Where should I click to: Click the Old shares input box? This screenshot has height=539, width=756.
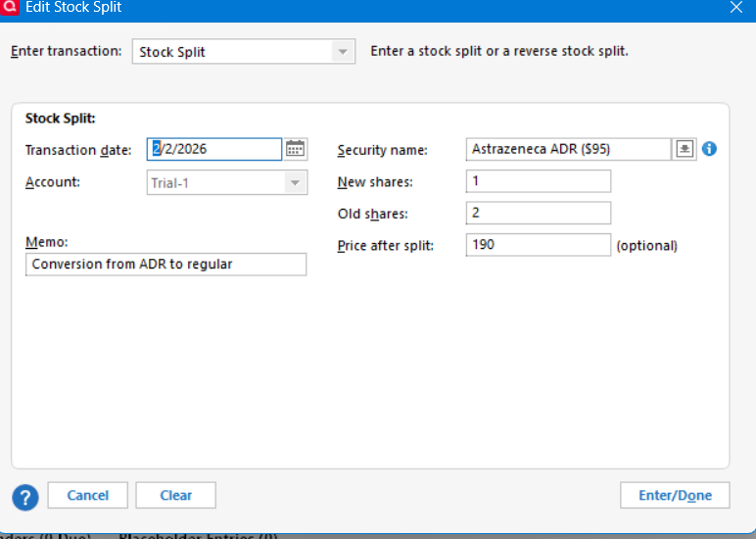coord(539,213)
